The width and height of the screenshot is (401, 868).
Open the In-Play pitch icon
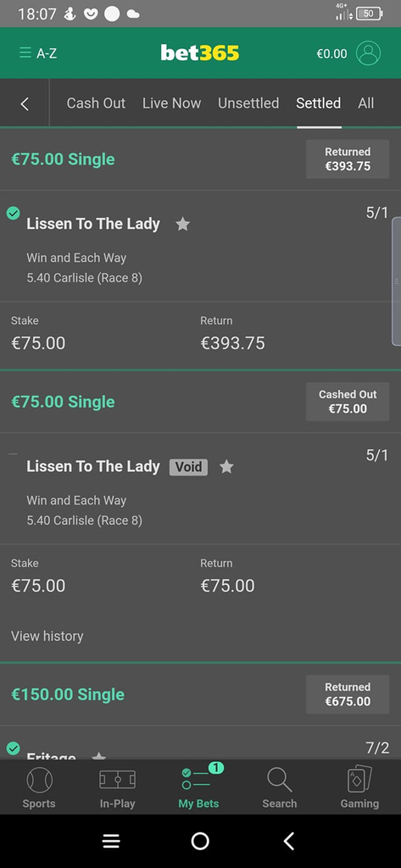[x=117, y=780]
